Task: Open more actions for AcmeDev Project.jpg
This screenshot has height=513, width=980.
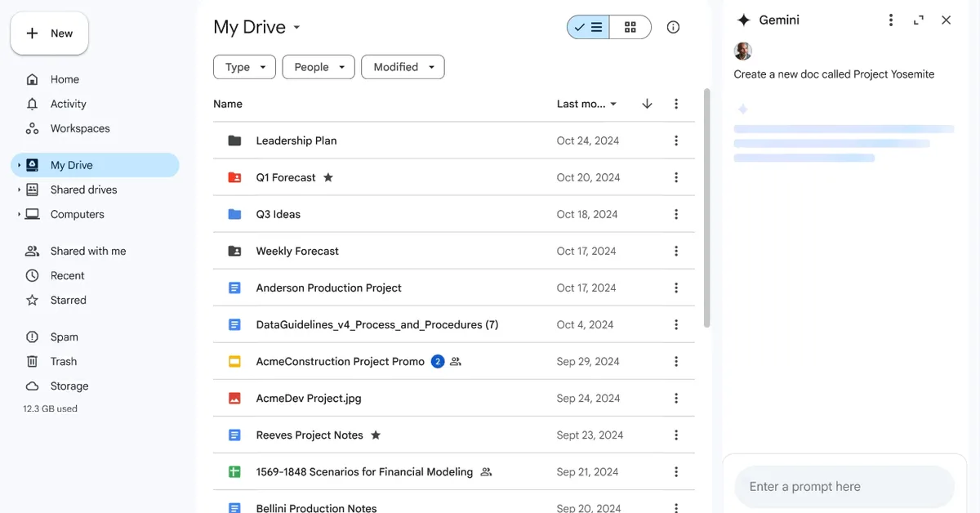Action: point(675,398)
